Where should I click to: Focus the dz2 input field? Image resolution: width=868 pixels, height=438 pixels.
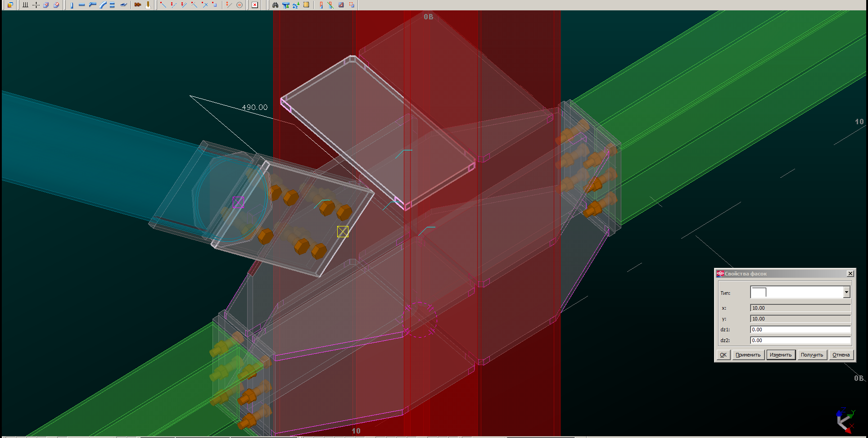click(800, 340)
